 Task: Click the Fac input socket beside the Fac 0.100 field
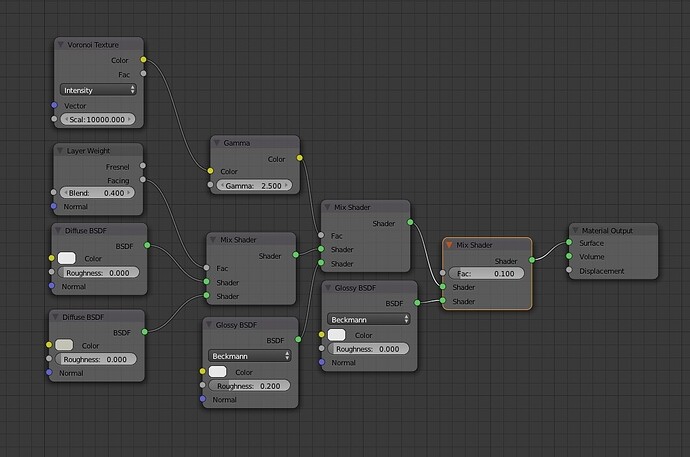(443, 273)
